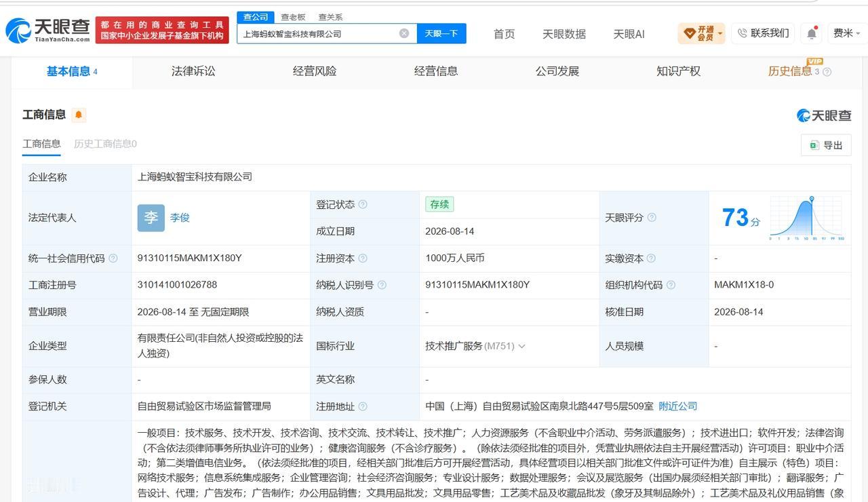Switch to the 经营风险 tab

[x=315, y=71]
